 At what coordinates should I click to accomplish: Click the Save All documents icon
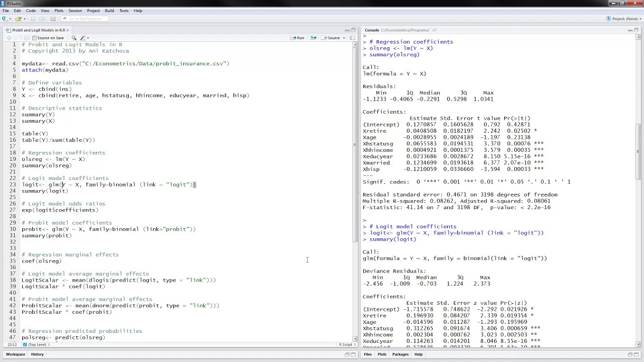42,19
